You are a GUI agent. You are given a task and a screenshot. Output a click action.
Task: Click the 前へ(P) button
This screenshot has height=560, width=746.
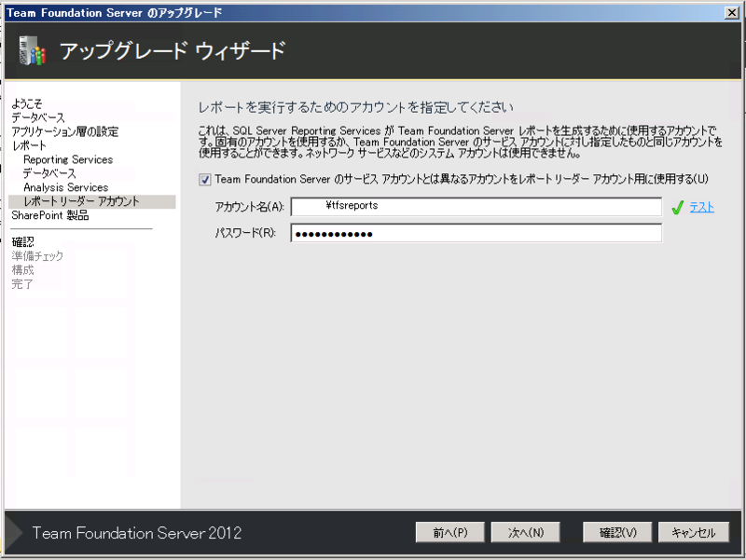[450, 532]
